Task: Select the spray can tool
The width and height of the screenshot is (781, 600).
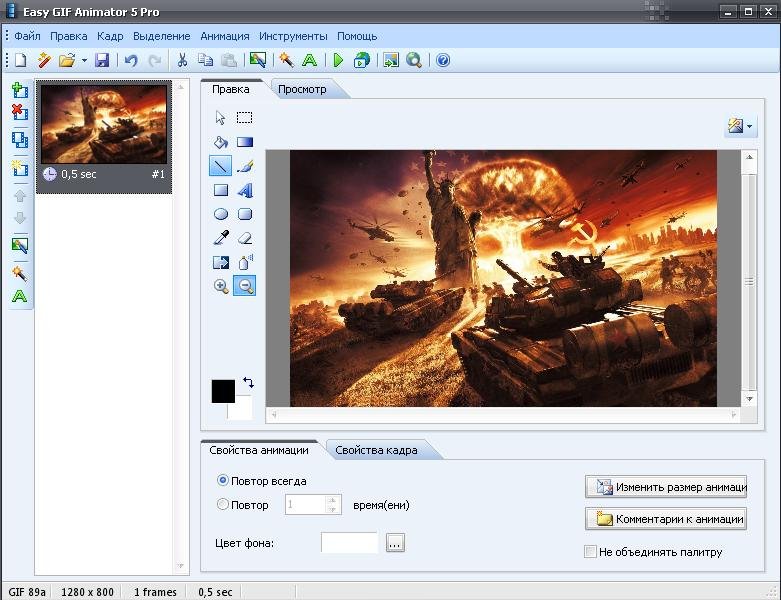Action: pyautogui.click(x=245, y=262)
